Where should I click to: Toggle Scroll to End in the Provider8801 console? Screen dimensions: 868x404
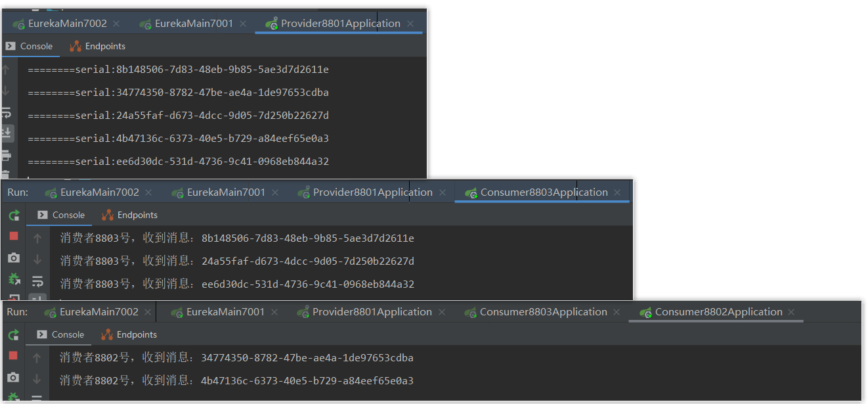(7, 133)
